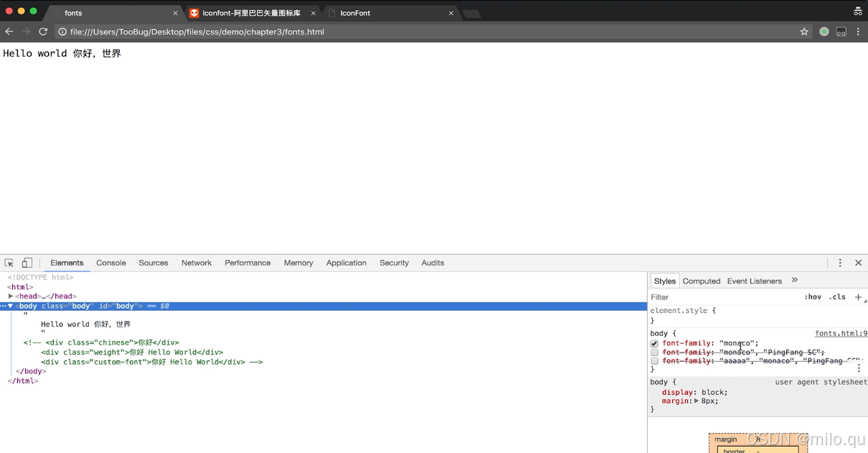Click comment line with div class="chinese"
The image size is (868, 453).
pos(101,343)
